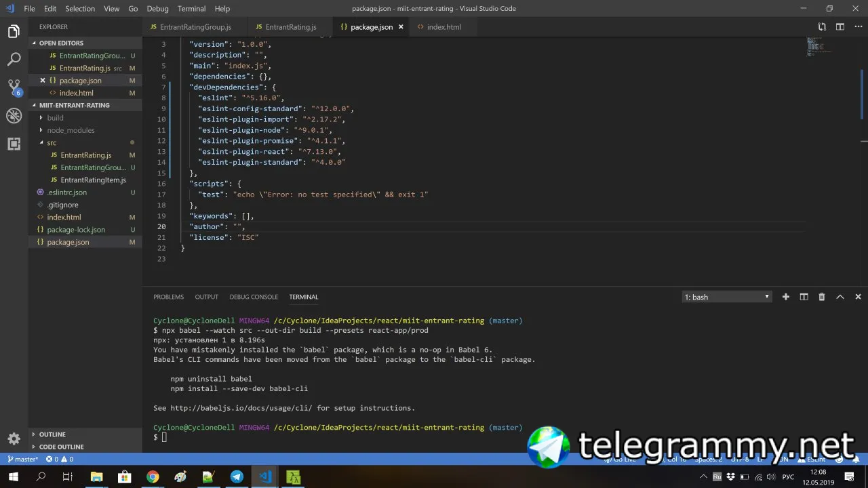Click the master branch status bar item

click(22, 459)
